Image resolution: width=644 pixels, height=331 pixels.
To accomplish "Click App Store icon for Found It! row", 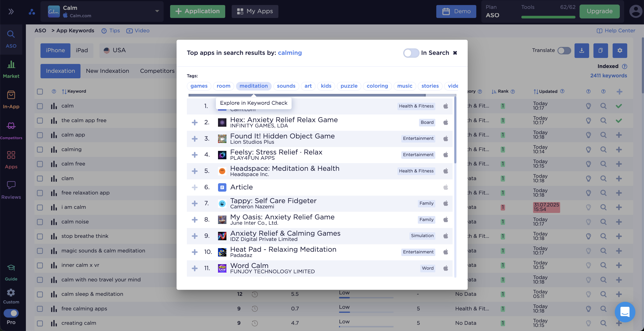I will [x=445, y=138].
